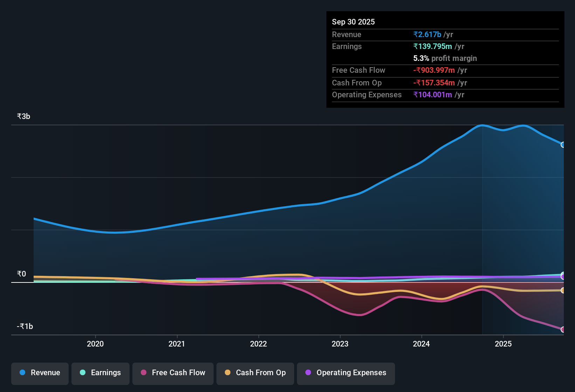
Task: Click the purple Operating Expenses legend dot
Action: 308,373
